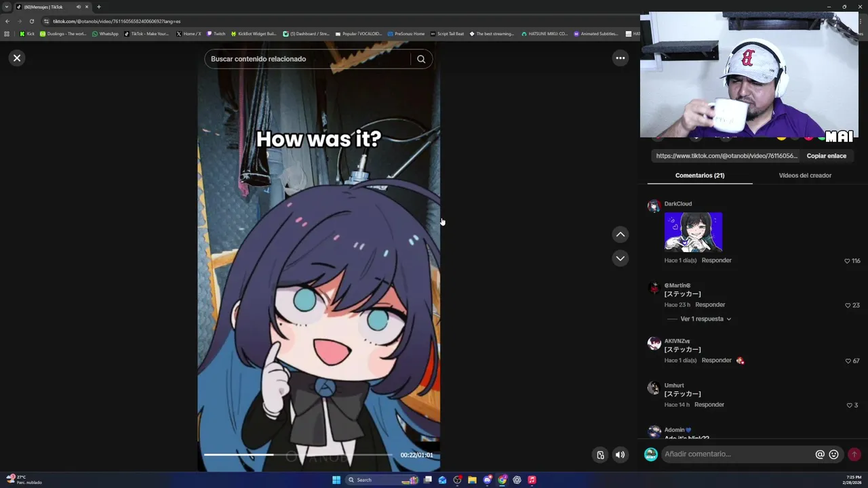The width and height of the screenshot is (868, 488).
Task: Open the browser apps grid icon
Action: click(7, 34)
